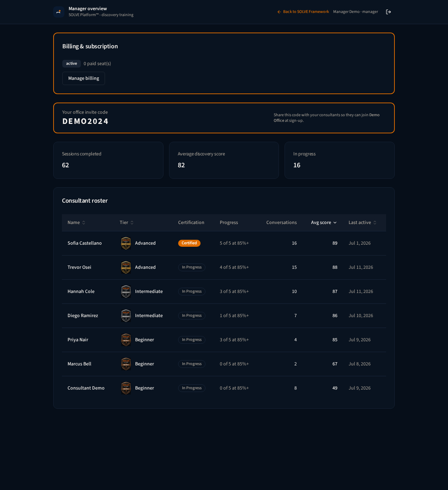
Task: Click the Jul 8, 2026 last active date
Action: coord(359,364)
